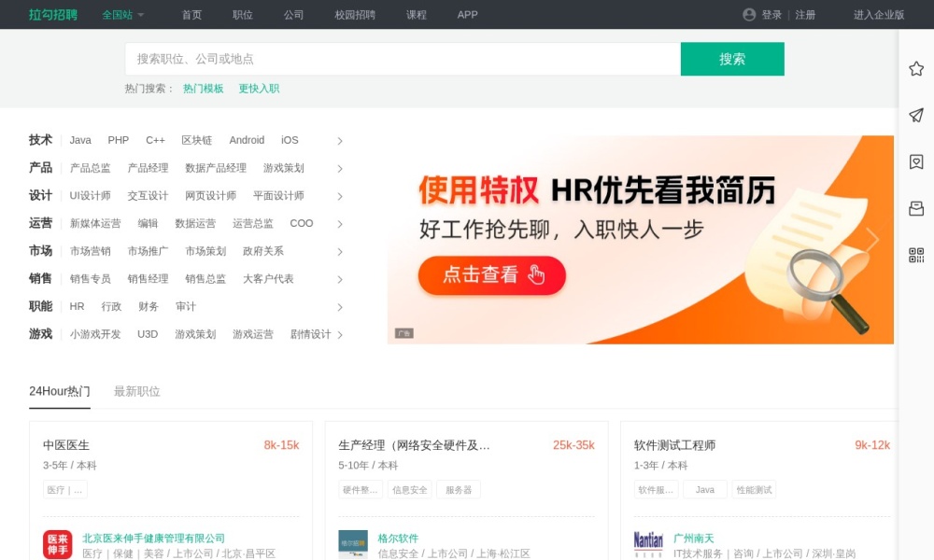Select U3D under 游戏 category
Viewport: 934px width, 560px height.
pyautogui.click(x=148, y=334)
